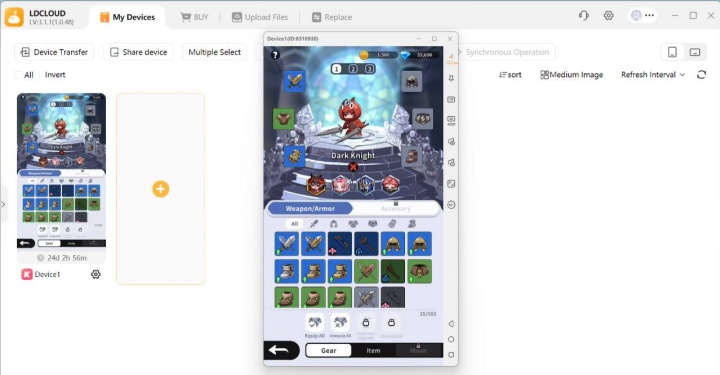Select gear preset 1

[x=337, y=69]
